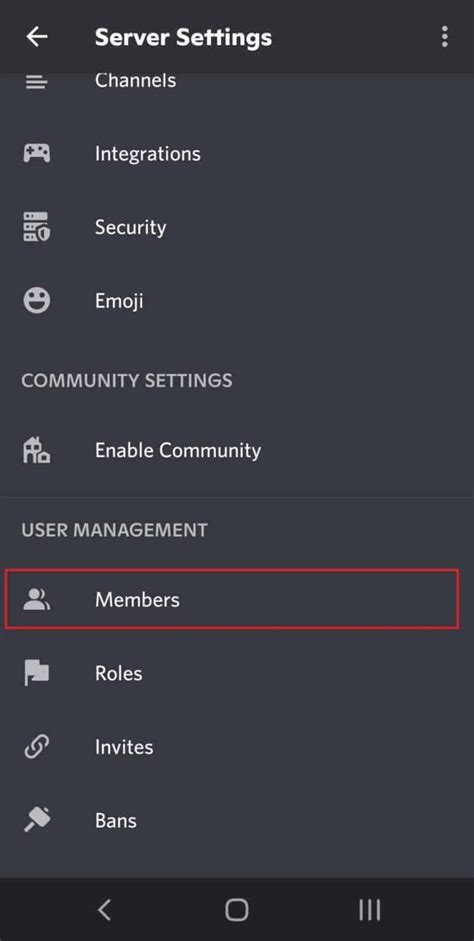Select Enable Community option
This screenshot has width=474, height=941.
(237, 451)
